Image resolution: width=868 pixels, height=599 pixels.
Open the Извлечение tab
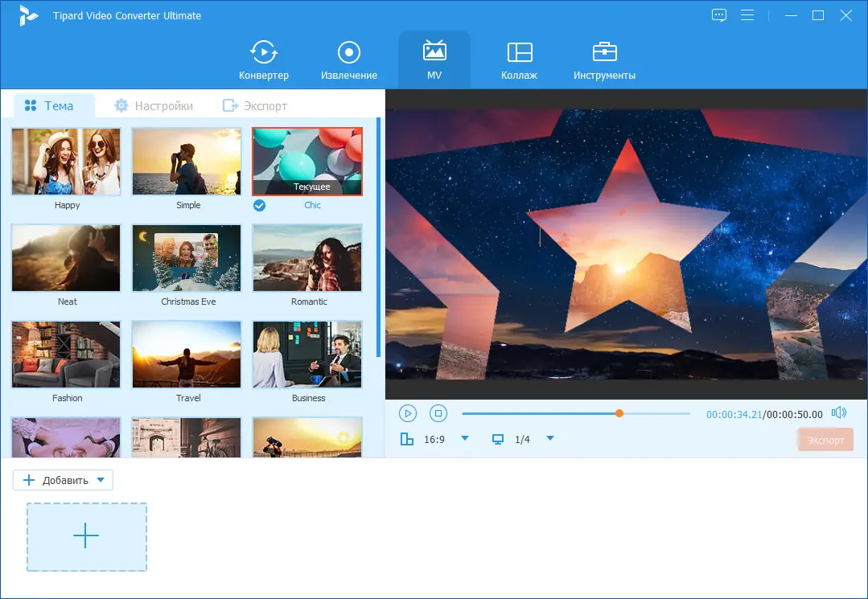click(349, 60)
